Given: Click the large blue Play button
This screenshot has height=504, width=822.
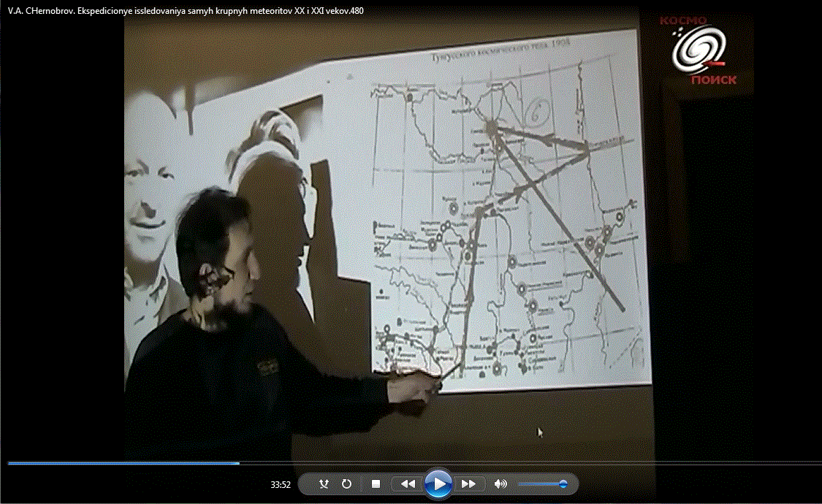Looking at the screenshot, I should click(x=438, y=484).
